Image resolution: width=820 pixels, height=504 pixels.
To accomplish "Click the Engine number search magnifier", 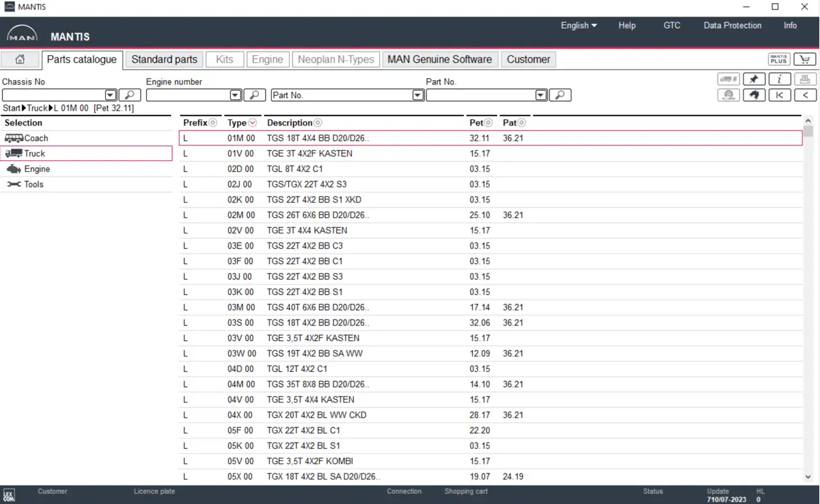I will pyautogui.click(x=255, y=95).
